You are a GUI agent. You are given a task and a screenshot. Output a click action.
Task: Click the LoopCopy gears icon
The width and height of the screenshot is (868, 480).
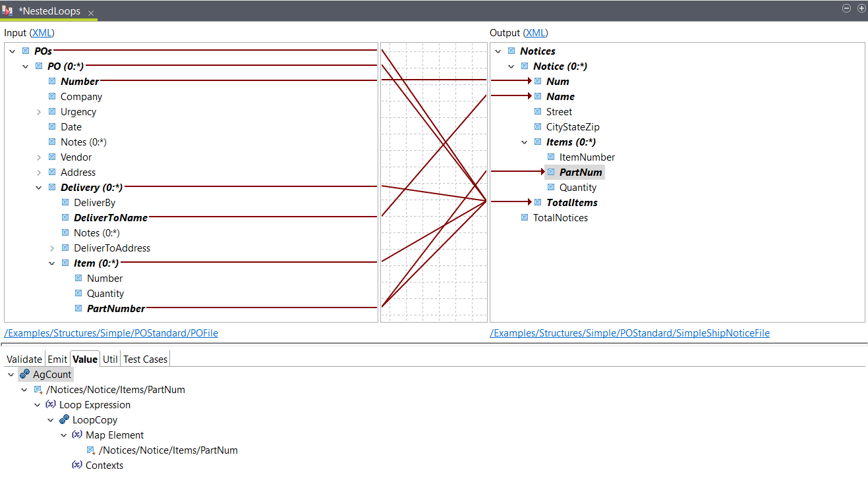tap(64, 419)
